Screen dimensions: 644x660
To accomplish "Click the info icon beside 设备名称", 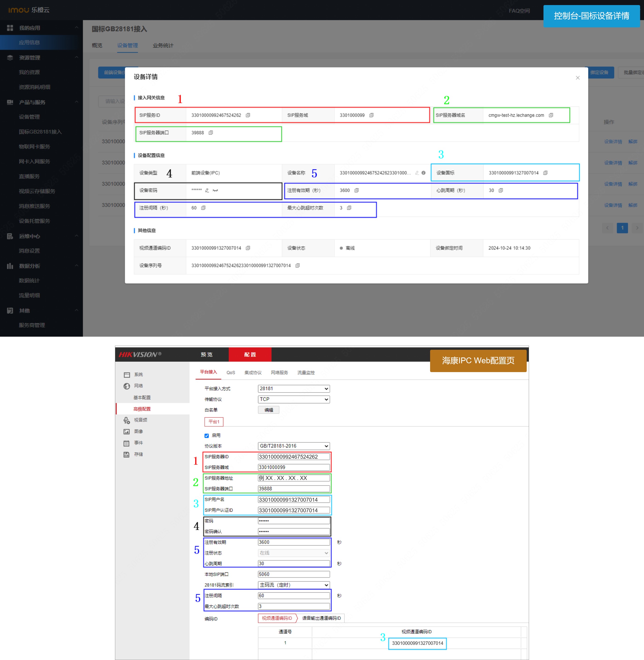I will tap(423, 173).
